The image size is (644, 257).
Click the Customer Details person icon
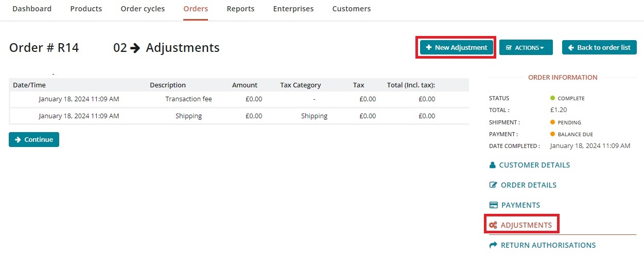(x=493, y=165)
